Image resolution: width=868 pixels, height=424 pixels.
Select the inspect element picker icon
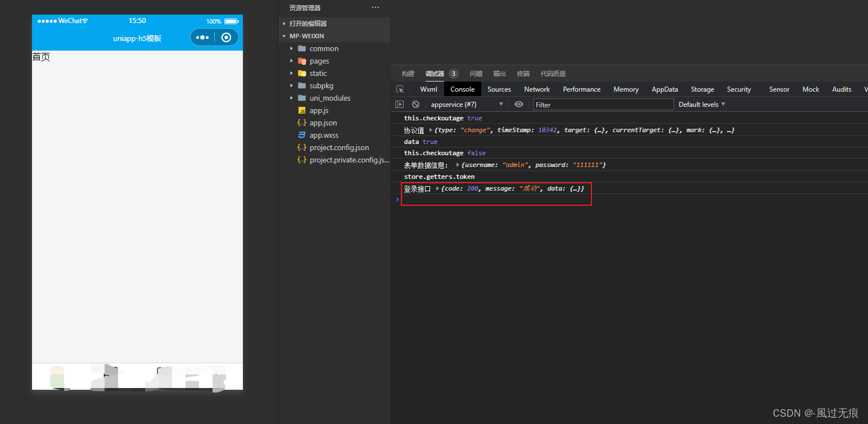point(400,89)
